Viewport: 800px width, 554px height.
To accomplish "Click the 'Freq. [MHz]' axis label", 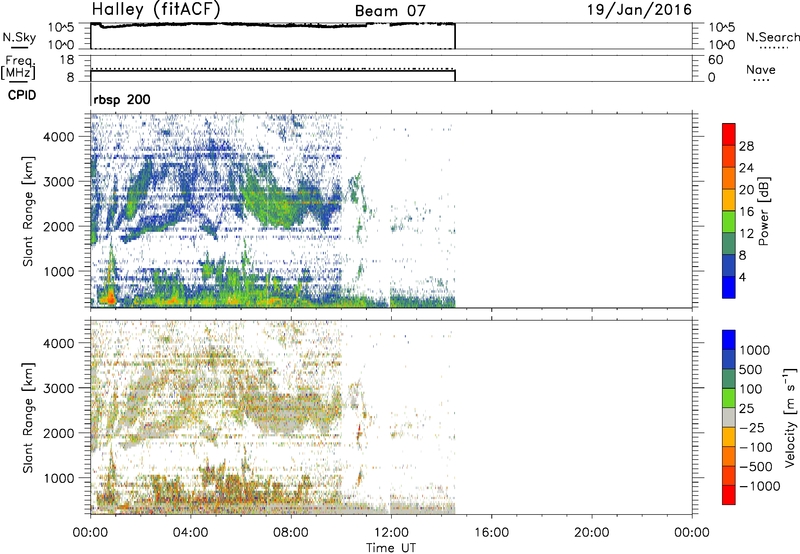I will [x=18, y=68].
